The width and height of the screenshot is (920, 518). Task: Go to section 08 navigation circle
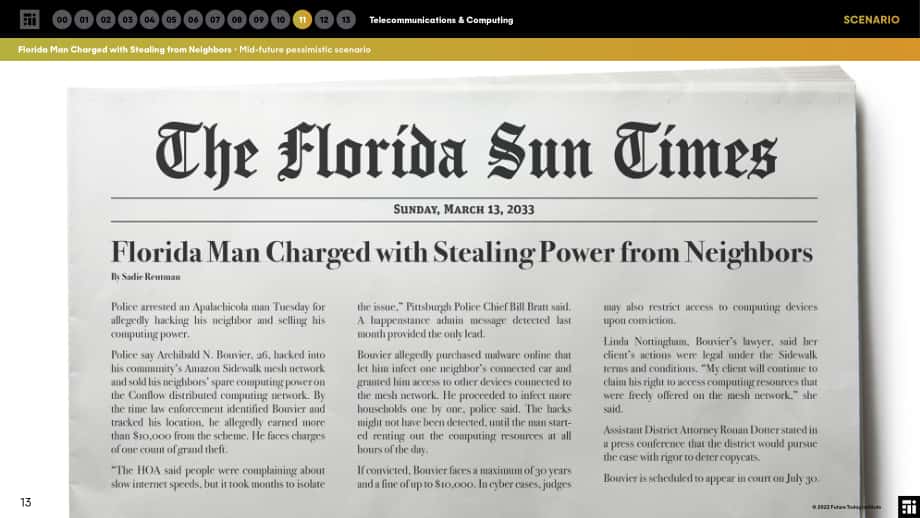(236, 19)
